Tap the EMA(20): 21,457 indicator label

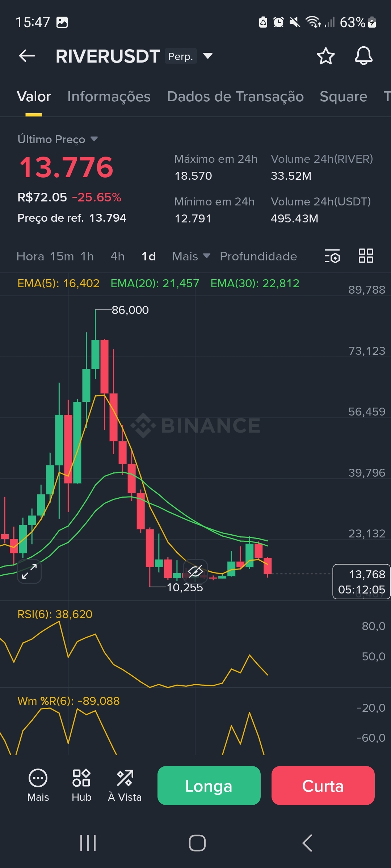(x=155, y=283)
